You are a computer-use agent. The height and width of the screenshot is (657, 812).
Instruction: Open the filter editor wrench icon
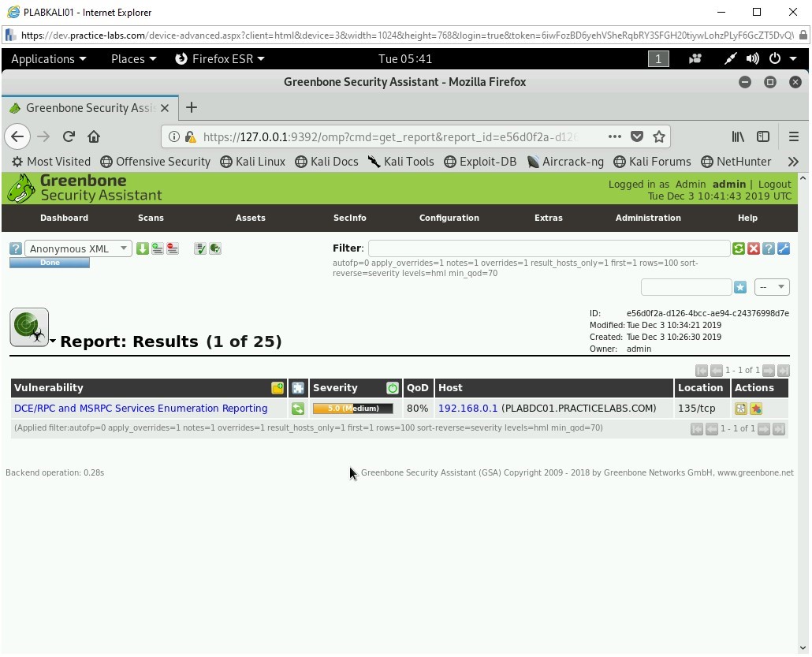pyautogui.click(x=784, y=248)
